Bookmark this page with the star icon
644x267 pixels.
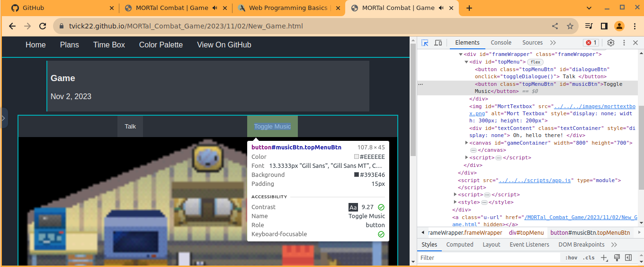pyautogui.click(x=570, y=26)
